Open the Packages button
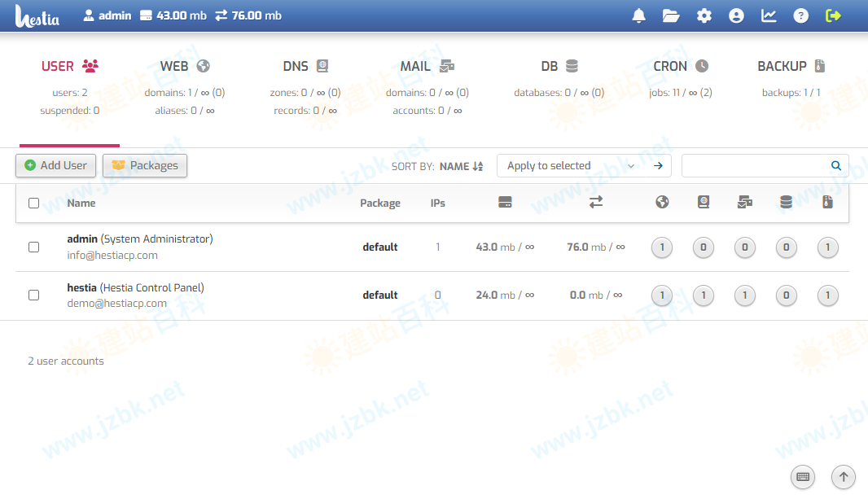The height and width of the screenshot is (499, 868). click(145, 165)
